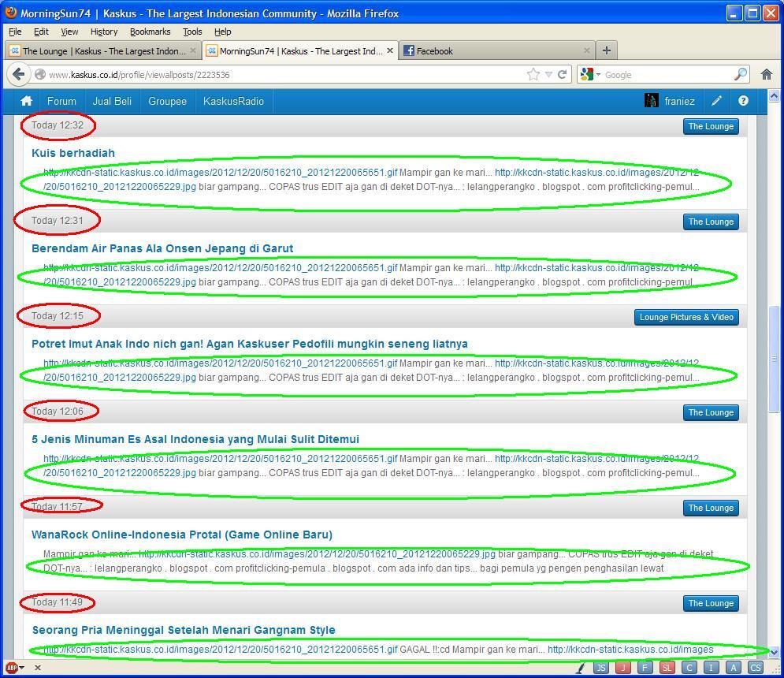This screenshot has width=784, height=678.
Task: Toggle the CS add-on button
Action: click(x=755, y=668)
